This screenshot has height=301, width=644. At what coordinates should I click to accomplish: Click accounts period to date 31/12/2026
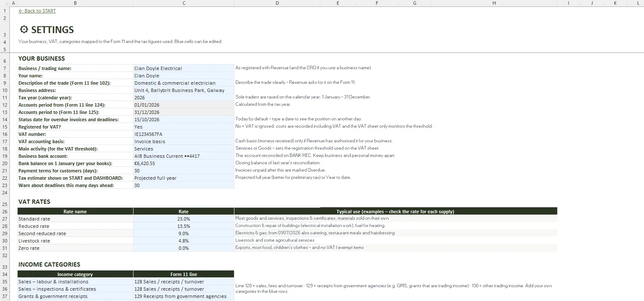[x=184, y=112]
